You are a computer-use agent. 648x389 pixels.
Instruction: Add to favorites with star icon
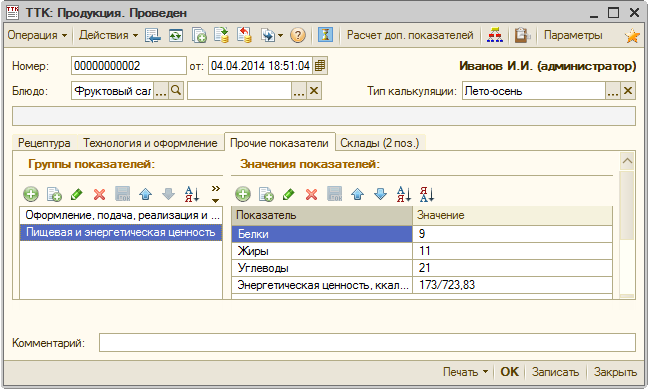click(x=632, y=36)
